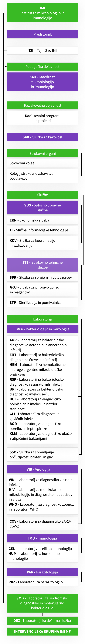This screenshot has height=644, width=85.
Task: Open STP - Sterilizacija in pomivalnica
Action: tap(42, 302)
